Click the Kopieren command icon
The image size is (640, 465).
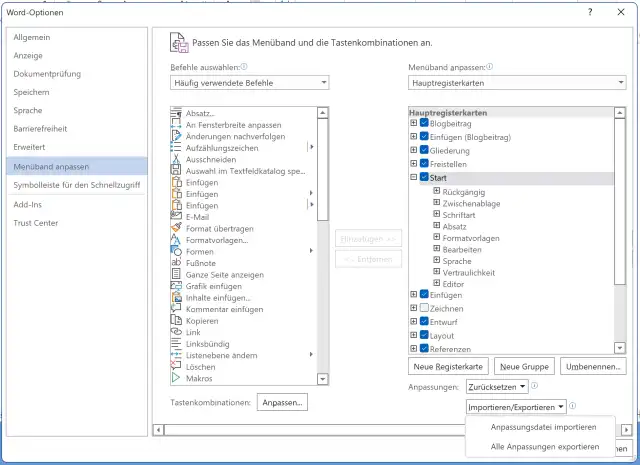point(176,320)
